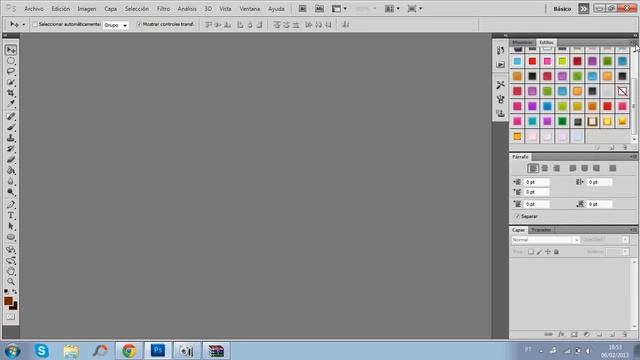Open the Ventana menu
This screenshot has width=640, height=360.
click(x=249, y=9)
